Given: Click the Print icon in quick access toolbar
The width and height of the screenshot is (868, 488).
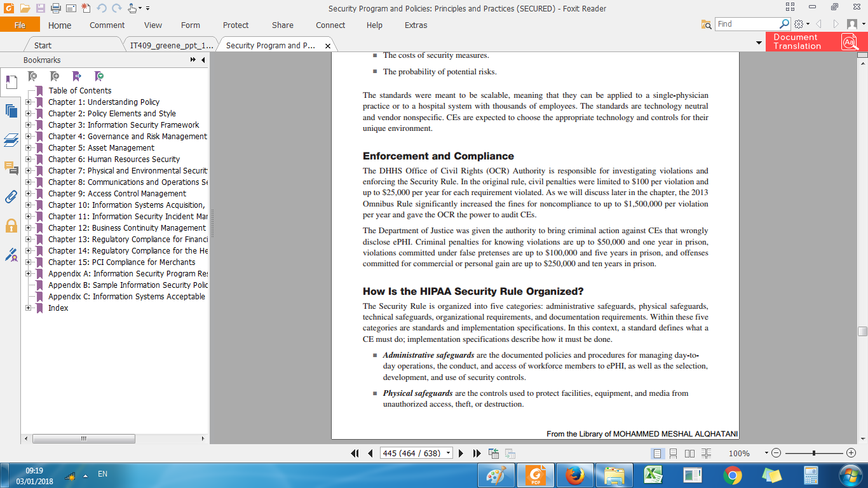Looking at the screenshot, I should (x=55, y=8).
